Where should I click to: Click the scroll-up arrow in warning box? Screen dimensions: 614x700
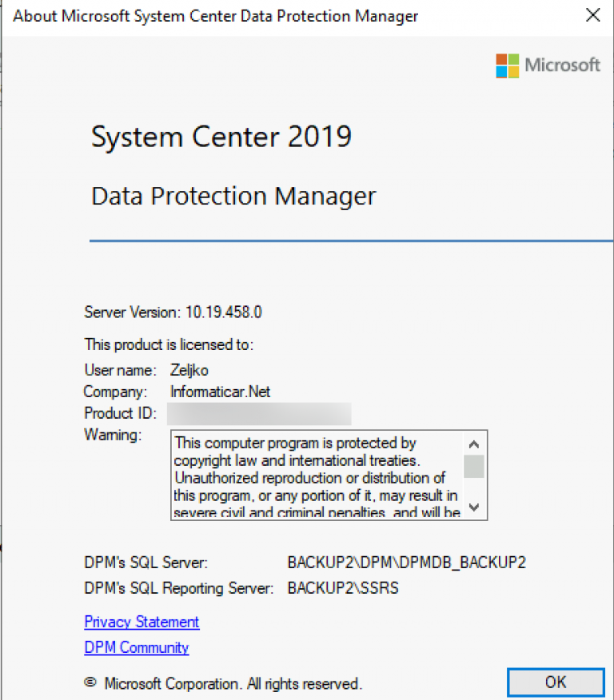[474, 443]
